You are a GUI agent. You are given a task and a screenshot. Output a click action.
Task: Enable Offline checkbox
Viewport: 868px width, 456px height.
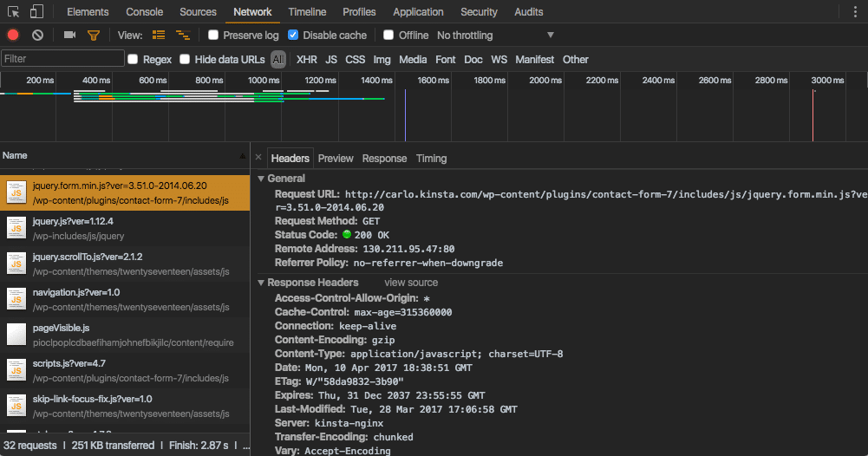(x=388, y=35)
